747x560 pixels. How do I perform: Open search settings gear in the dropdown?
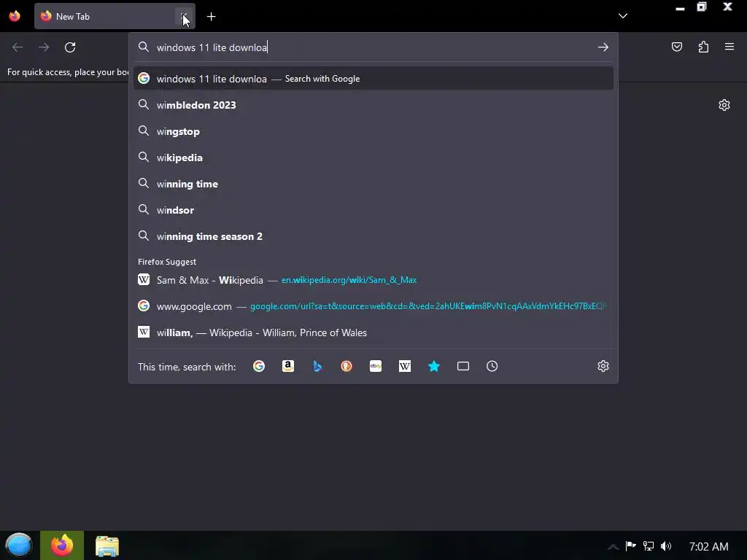[603, 366]
